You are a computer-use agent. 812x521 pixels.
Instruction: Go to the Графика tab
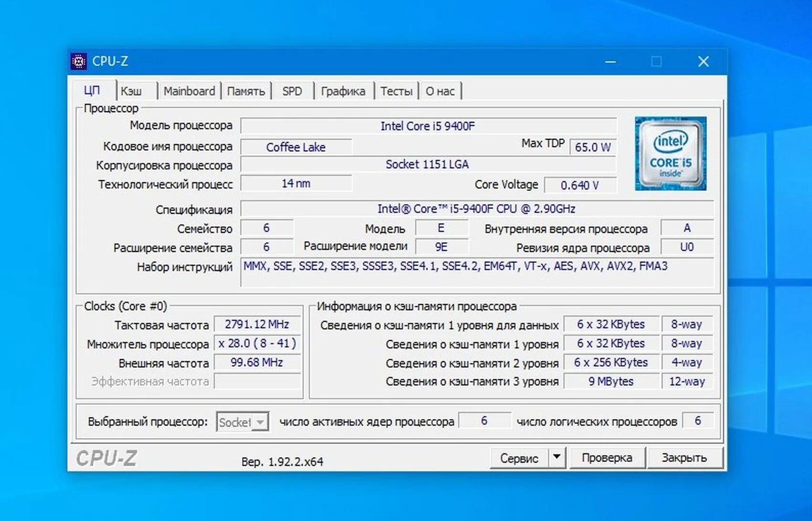click(343, 91)
